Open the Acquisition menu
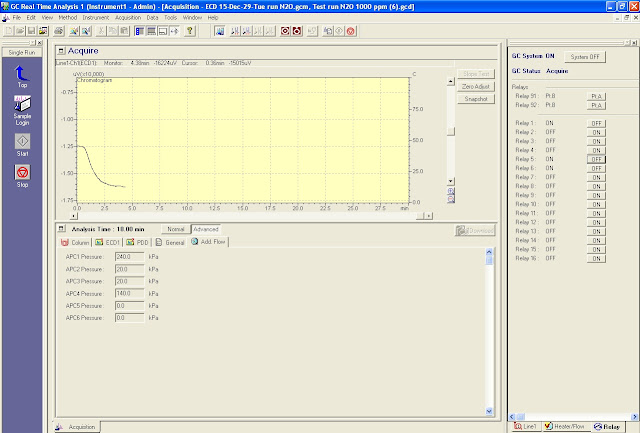 click(128, 18)
